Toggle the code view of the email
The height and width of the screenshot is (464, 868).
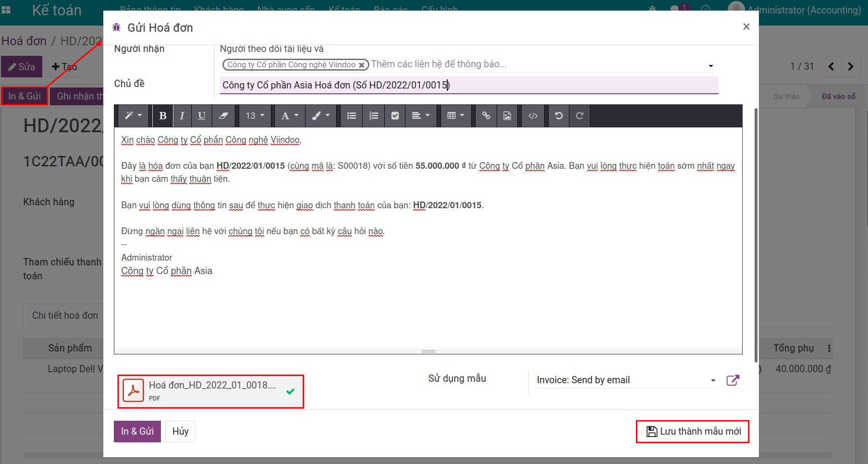(x=533, y=115)
